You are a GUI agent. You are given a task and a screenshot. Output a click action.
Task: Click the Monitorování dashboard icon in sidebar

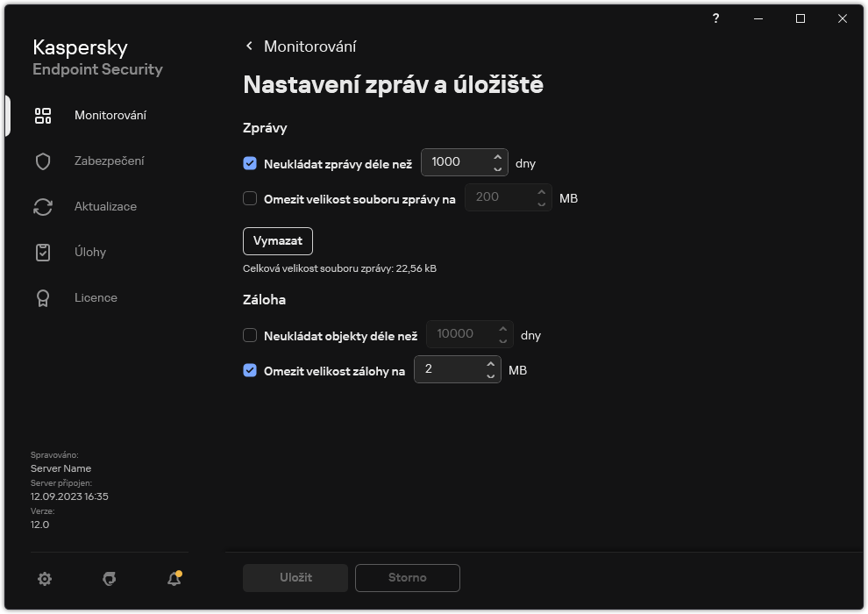point(43,116)
